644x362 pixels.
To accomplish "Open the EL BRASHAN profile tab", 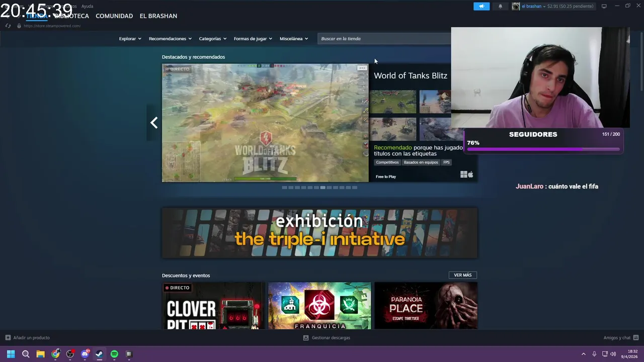I will pos(158,16).
